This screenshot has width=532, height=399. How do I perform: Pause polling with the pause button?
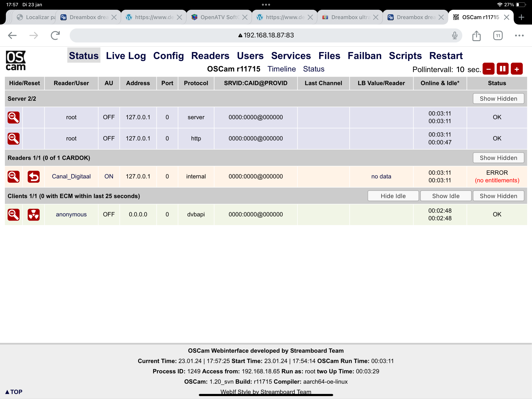(503, 69)
